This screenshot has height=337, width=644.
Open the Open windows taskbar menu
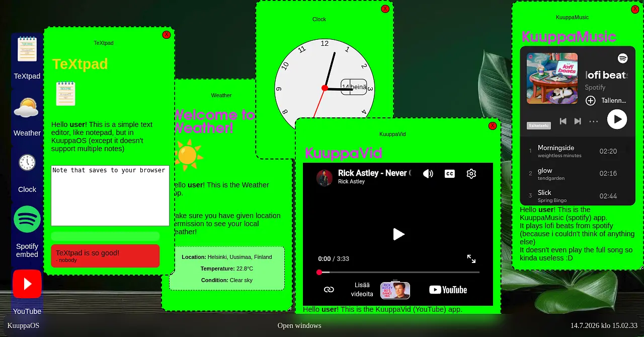[x=299, y=325]
